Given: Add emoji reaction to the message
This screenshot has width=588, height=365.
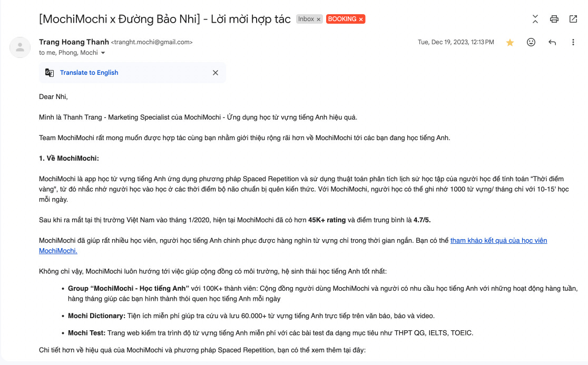Looking at the screenshot, I should click(x=531, y=42).
